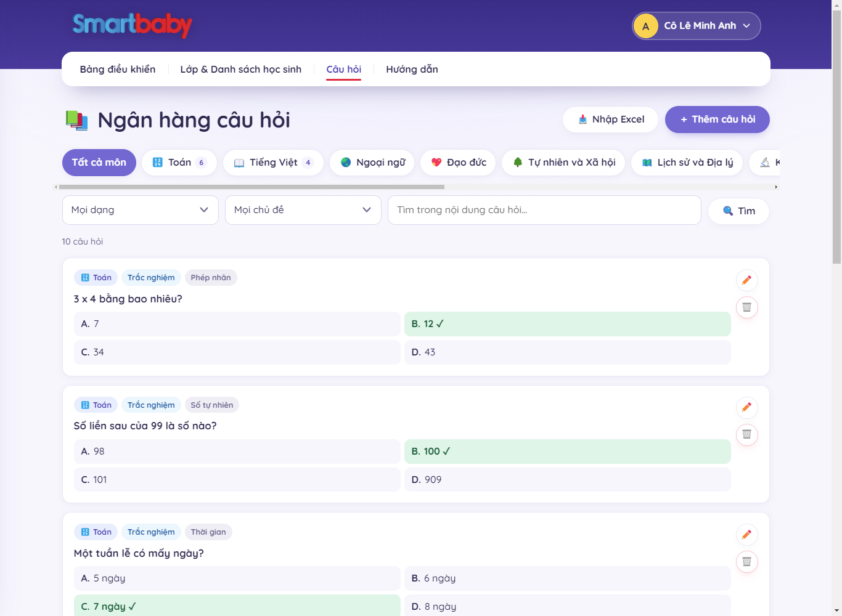Open the 'Hướng dẫn' tab
Screen dimensions: 842x616
[412, 69]
